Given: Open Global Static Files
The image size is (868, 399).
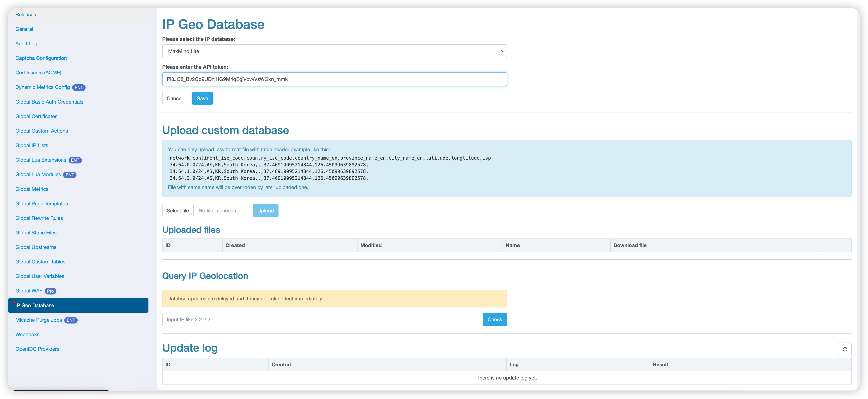Looking at the screenshot, I should tap(36, 232).
